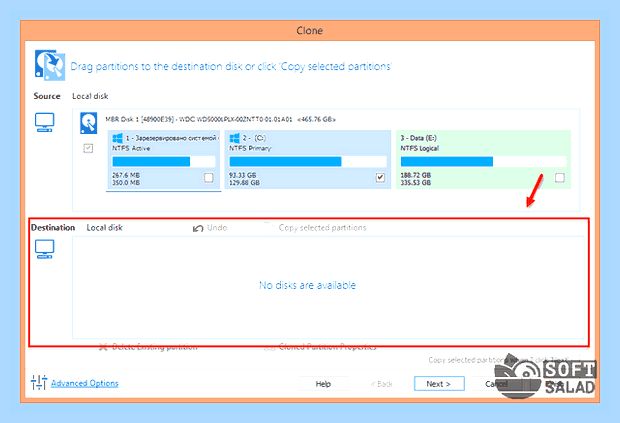Click the usage bar of partition 1
The width and height of the screenshot is (620, 423).
click(164, 161)
